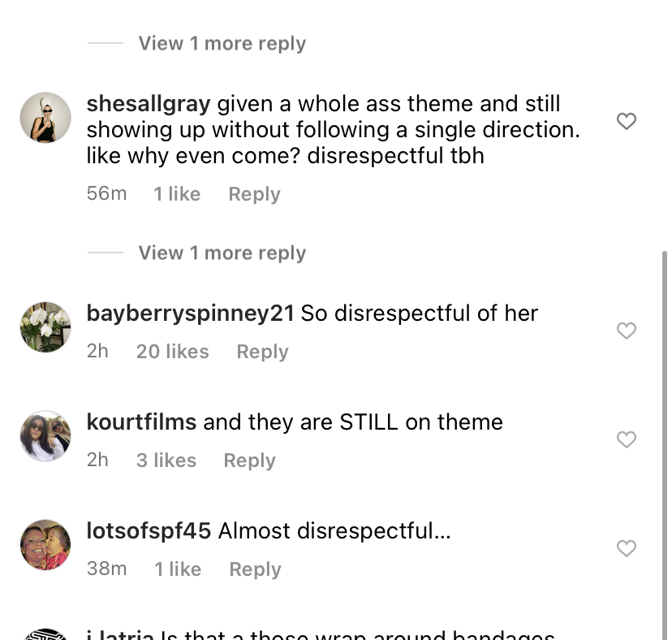The height and width of the screenshot is (640, 672).
Task: Reply to kourtfilms comment
Action: coord(249,461)
